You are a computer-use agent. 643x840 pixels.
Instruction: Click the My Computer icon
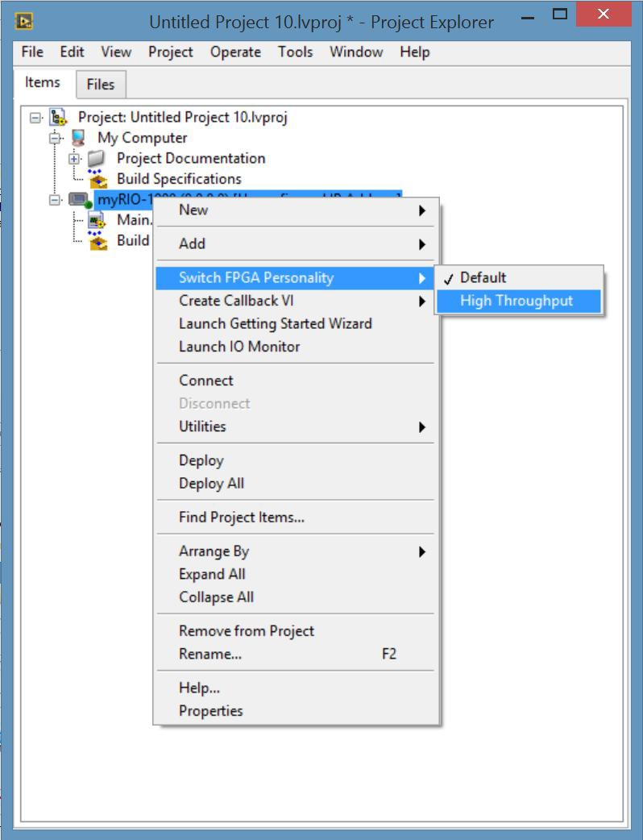78,138
